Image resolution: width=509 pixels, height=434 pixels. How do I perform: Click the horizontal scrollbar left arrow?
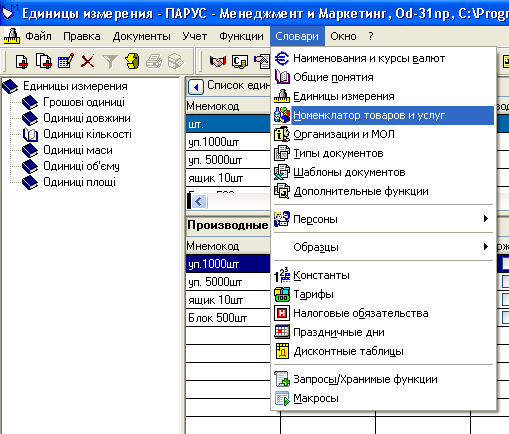coord(199,201)
